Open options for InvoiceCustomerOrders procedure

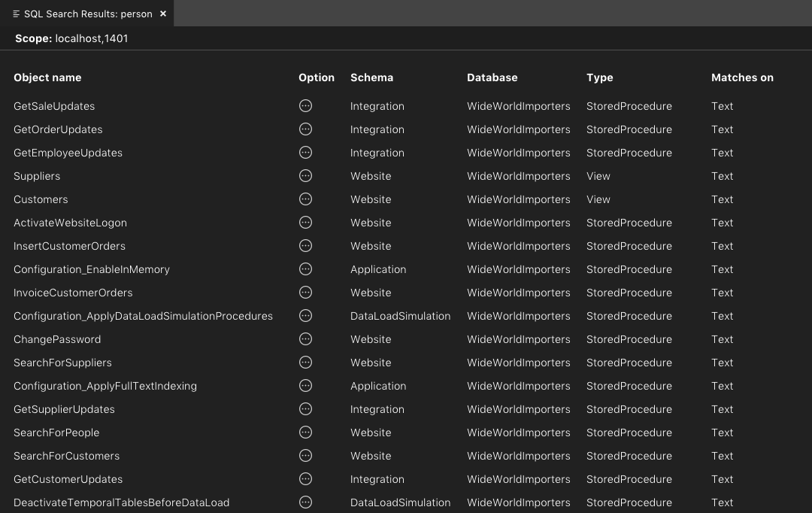click(x=305, y=293)
